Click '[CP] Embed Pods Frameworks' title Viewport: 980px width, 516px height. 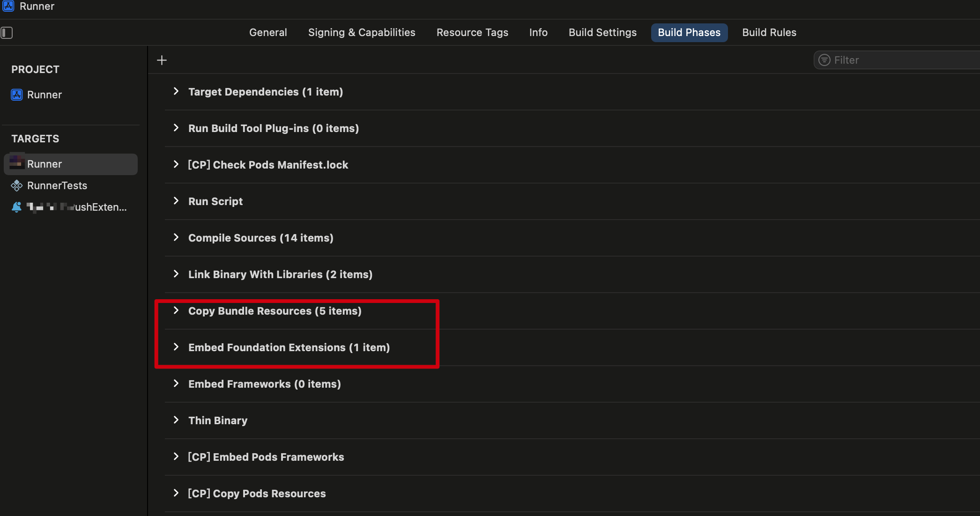pos(266,457)
